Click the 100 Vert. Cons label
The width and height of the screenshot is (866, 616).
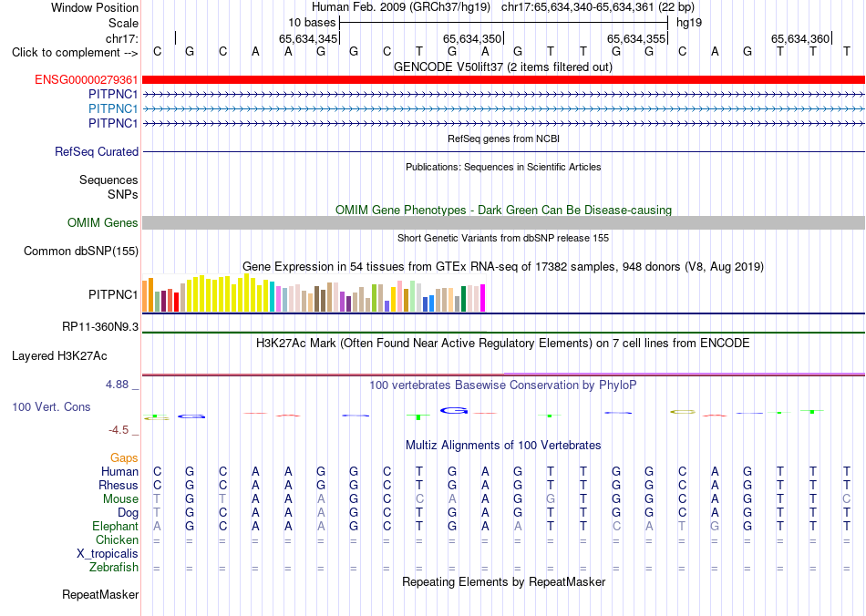(x=51, y=406)
